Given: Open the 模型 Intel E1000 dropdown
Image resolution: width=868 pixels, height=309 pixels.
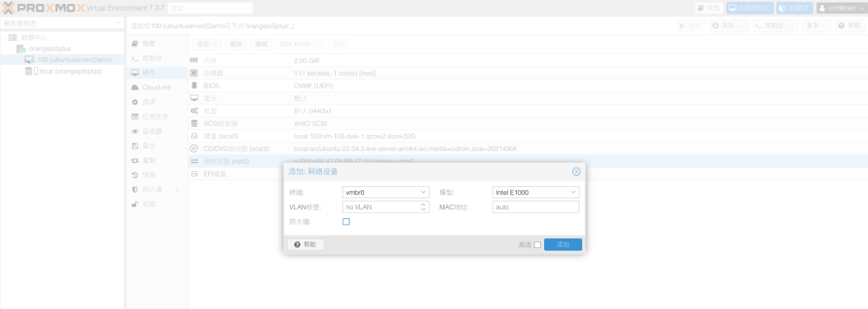Looking at the screenshot, I should [x=573, y=193].
